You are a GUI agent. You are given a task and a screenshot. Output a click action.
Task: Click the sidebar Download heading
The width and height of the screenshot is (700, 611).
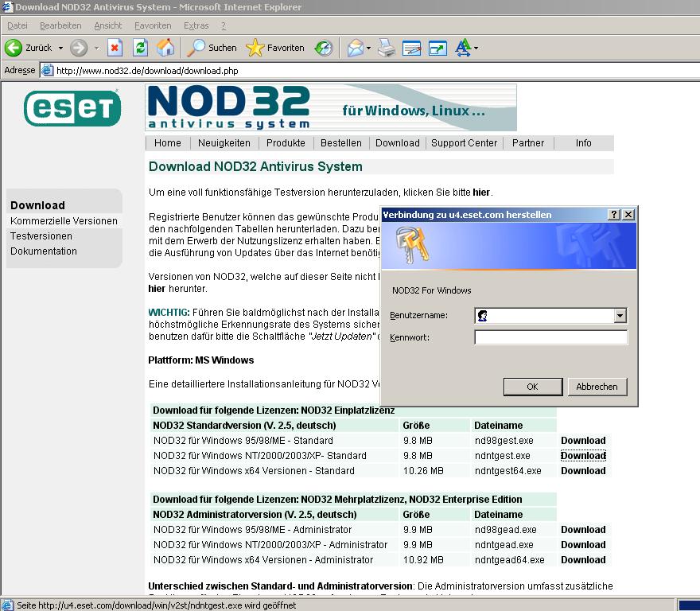[x=37, y=205]
